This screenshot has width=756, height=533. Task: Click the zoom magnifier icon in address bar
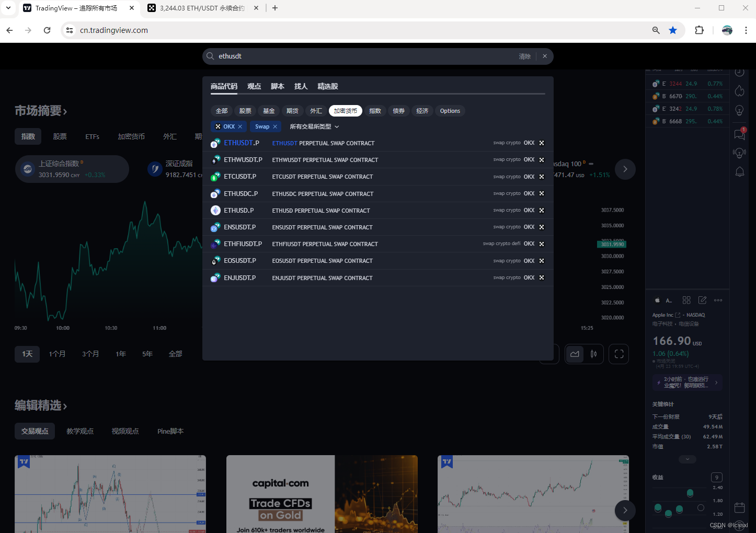(x=656, y=30)
